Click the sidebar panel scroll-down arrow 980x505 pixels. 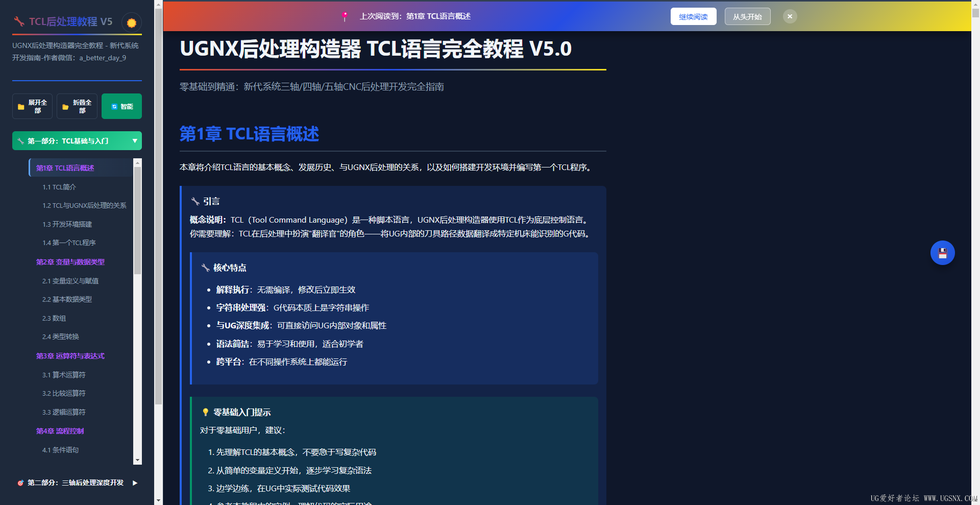tap(158, 500)
